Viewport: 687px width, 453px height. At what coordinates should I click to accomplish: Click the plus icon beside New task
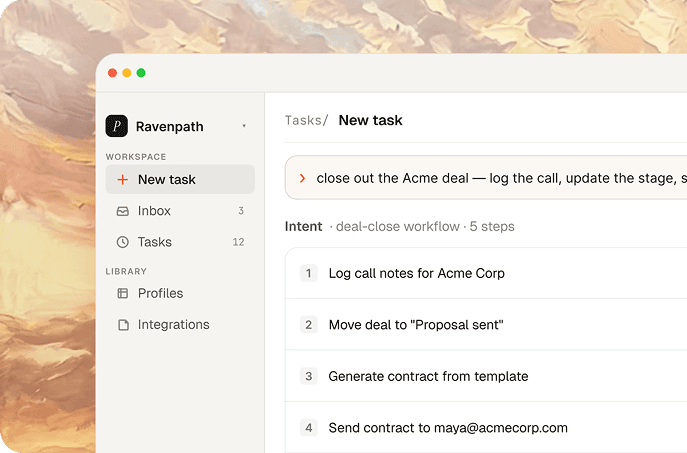[123, 180]
